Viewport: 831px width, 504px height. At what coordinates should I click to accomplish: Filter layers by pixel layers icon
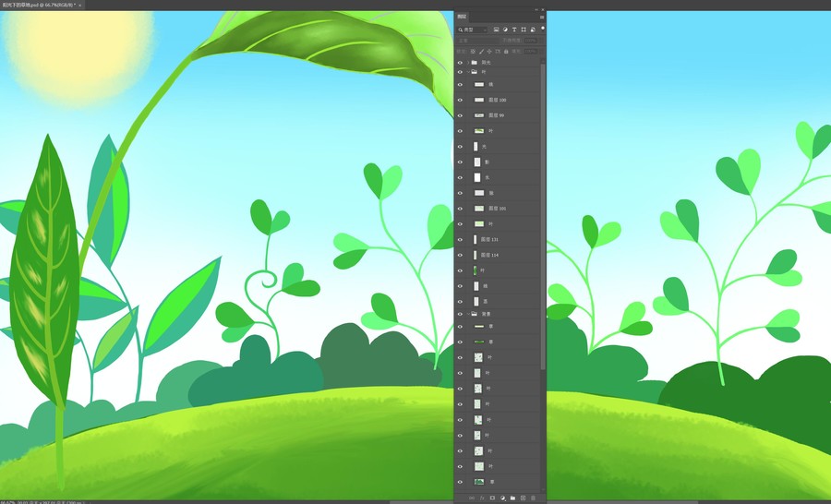click(496, 30)
